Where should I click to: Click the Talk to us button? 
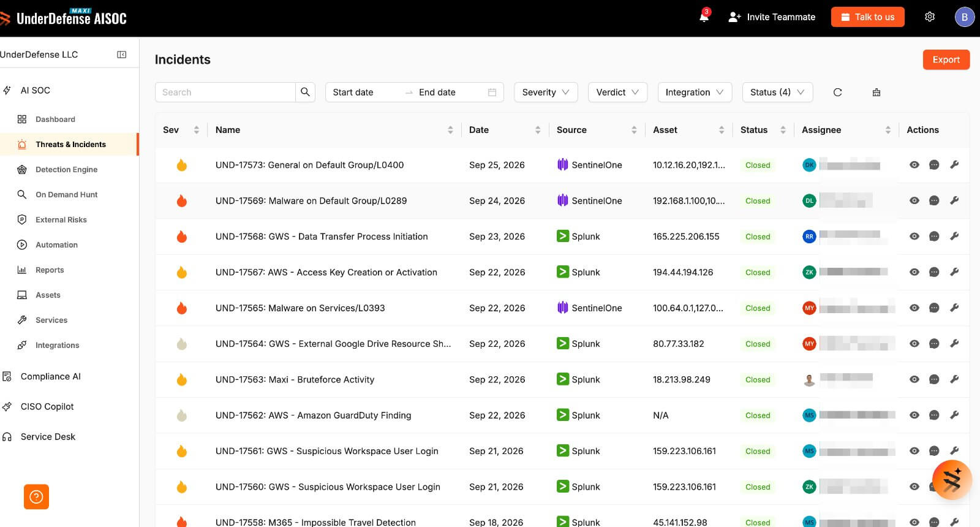[x=868, y=17]
